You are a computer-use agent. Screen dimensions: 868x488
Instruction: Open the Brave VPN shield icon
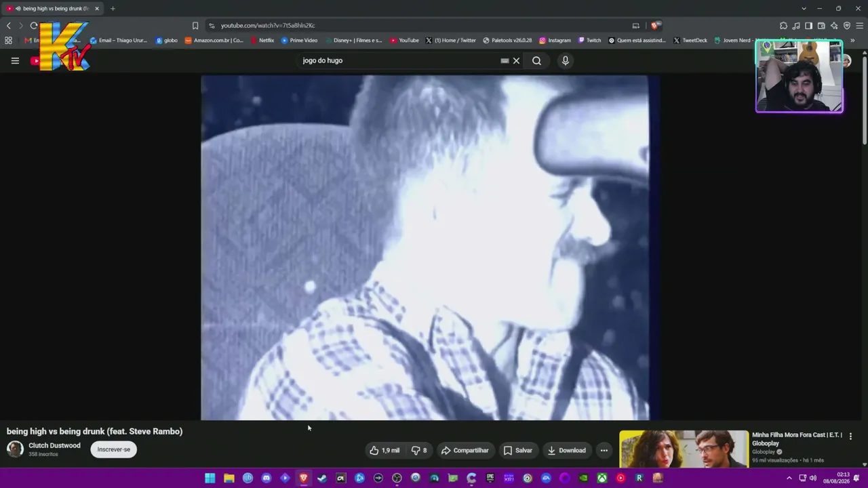tap(847, 26)
